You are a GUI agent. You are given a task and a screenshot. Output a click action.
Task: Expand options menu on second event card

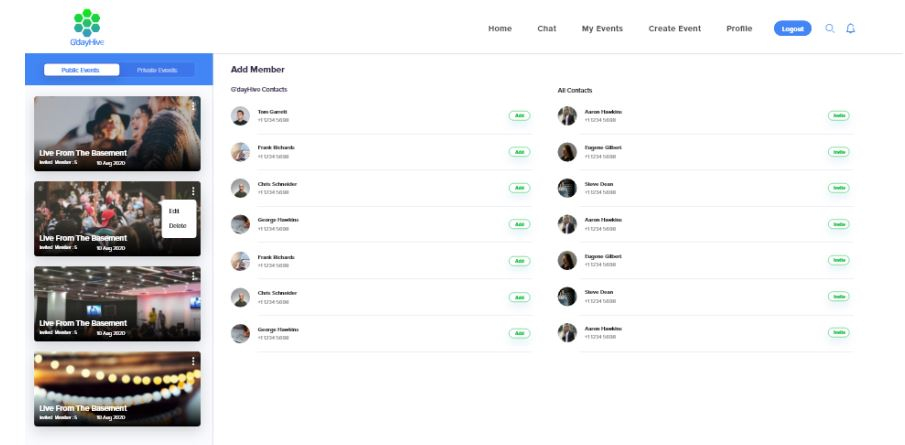tap(193, 191)
